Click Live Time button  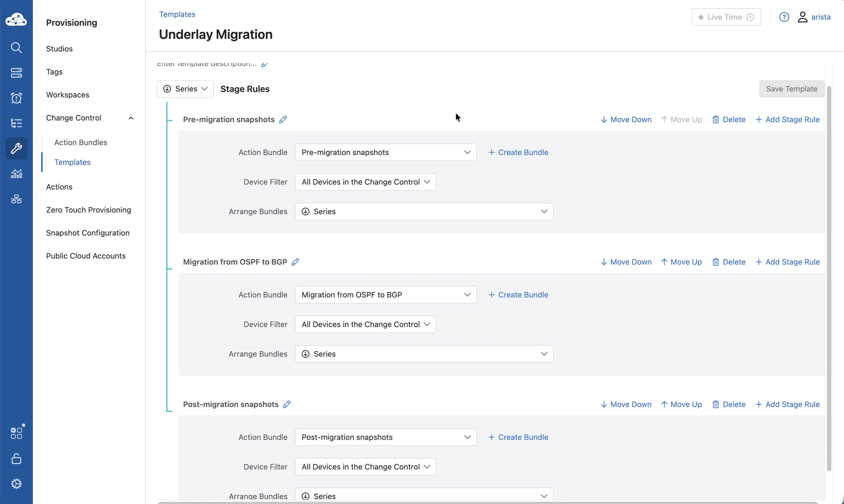(x=726, y=17)
